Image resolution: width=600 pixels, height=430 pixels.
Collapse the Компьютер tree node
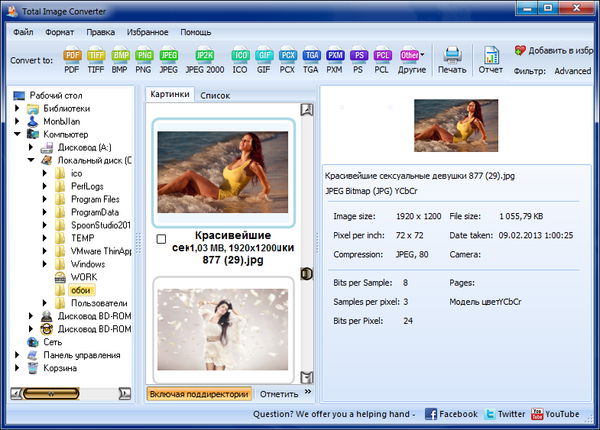19,134
